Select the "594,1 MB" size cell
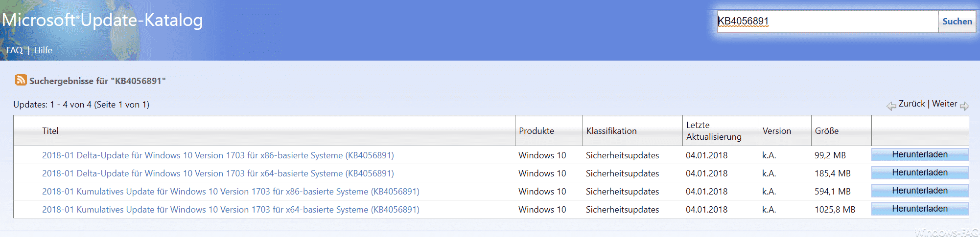Screen dimensions: 980x237 (833, 192)
